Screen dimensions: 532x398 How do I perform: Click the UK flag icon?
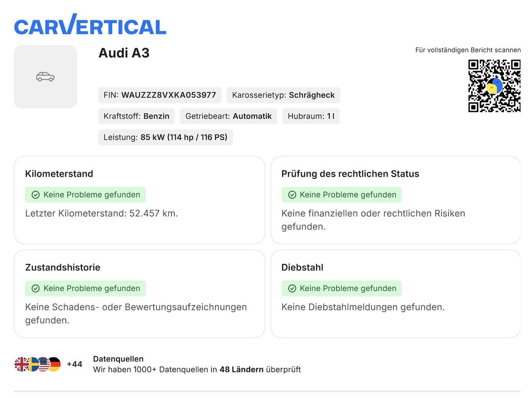[21, 364]
